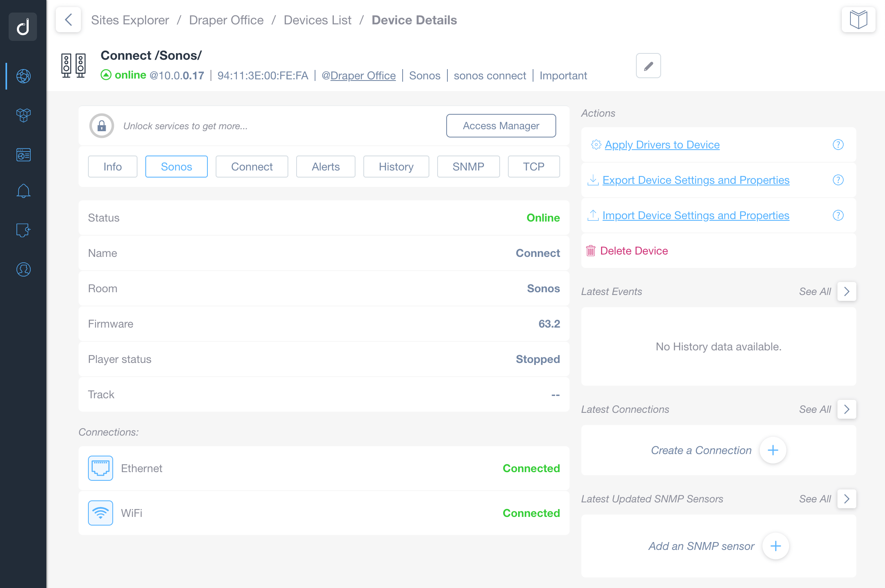Click help icon beside Export Device Settings

838,180
